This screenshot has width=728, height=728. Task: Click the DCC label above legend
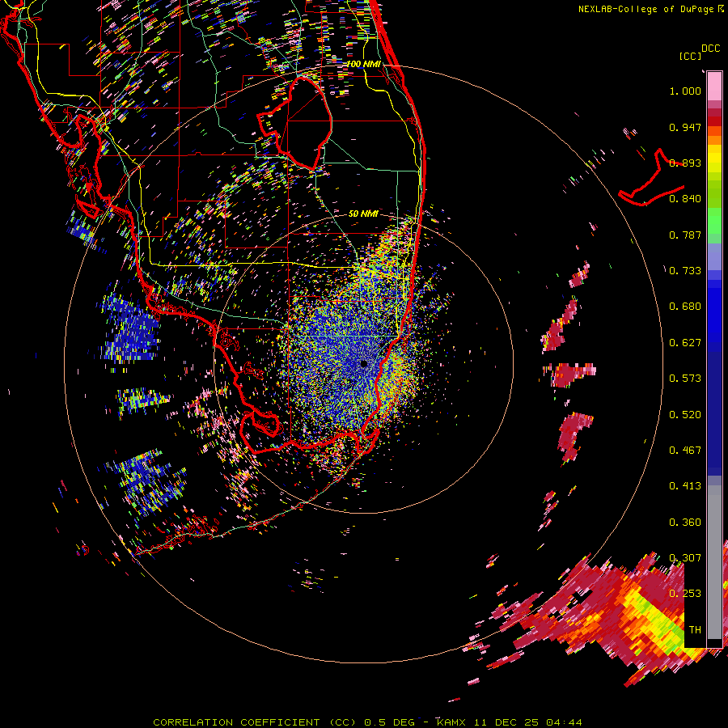(x=710, y=49)
